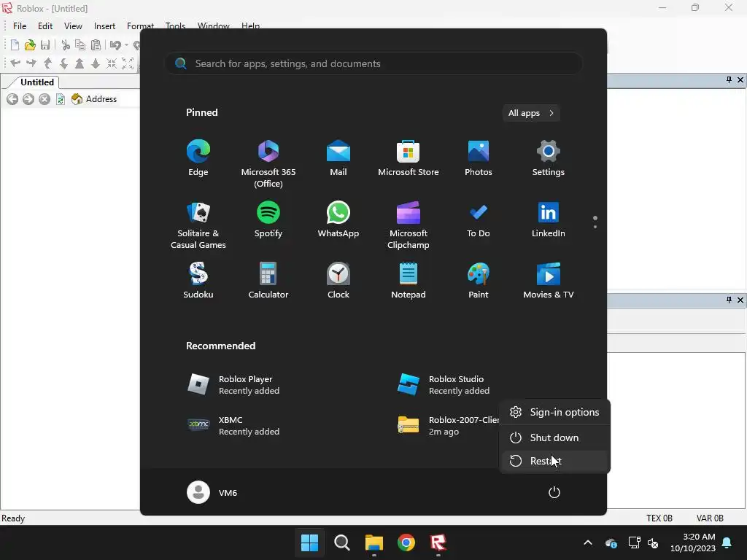Open the To Do pinned app

tap(479, 220)
